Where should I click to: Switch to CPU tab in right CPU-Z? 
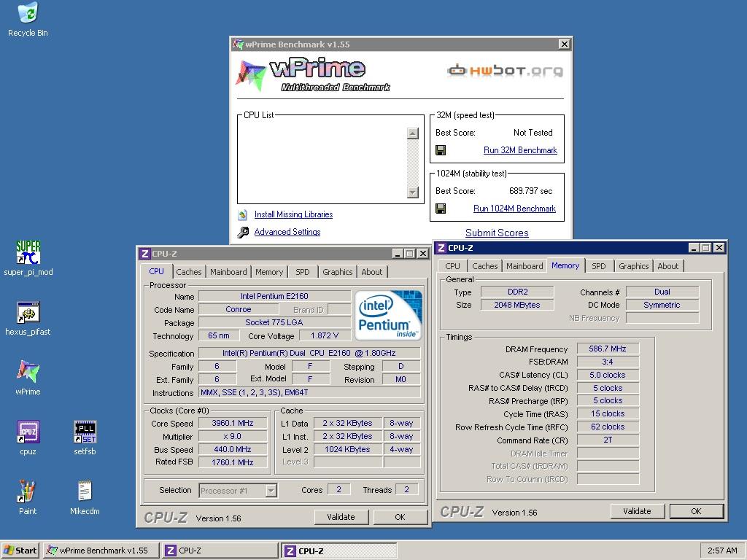pyautogui.click(x=452, y=266)
